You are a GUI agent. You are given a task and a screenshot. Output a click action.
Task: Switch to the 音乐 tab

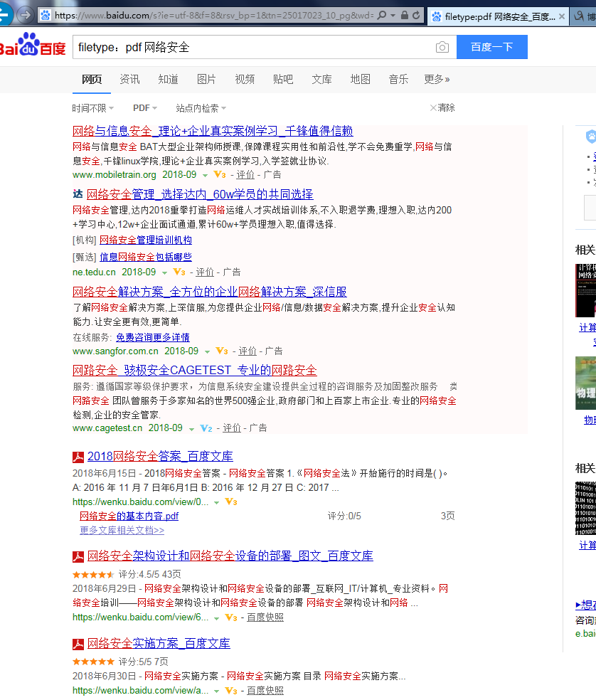[x=398, y=80]
